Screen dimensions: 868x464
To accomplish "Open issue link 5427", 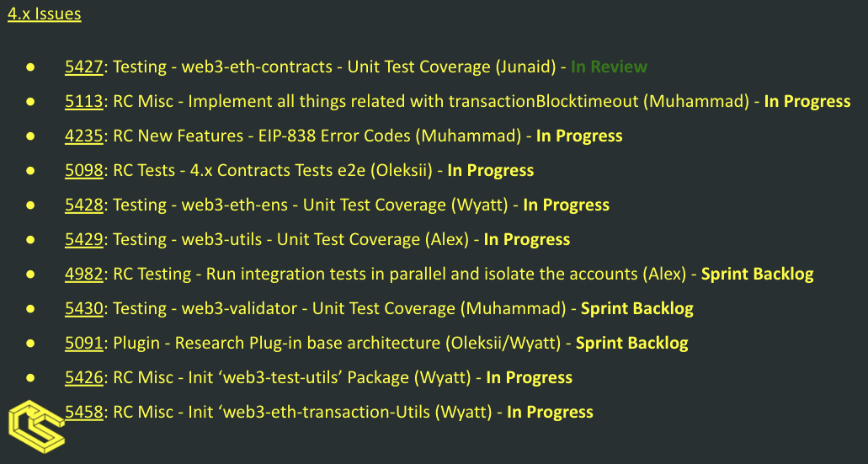I will click(84, 67).
